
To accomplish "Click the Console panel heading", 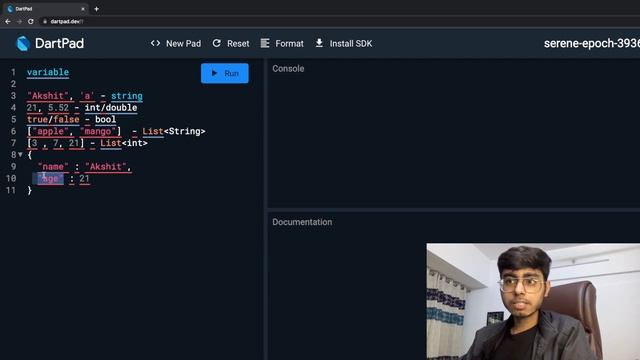I will [x=288, y=69].
